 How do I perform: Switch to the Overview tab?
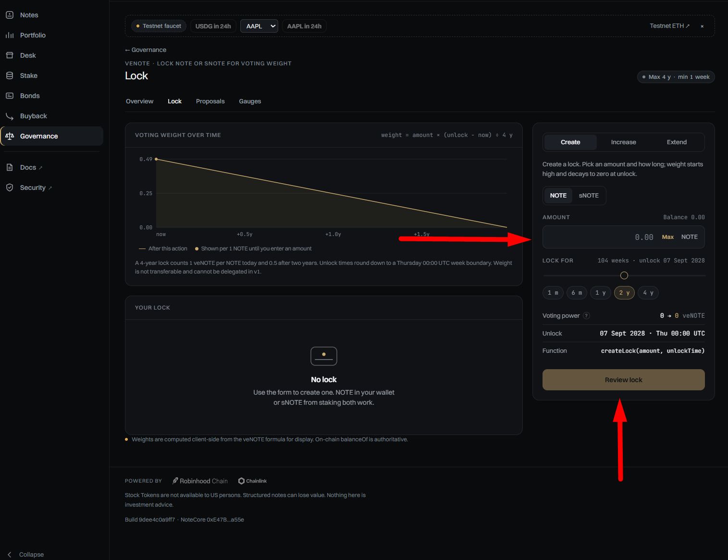(139, 101)
